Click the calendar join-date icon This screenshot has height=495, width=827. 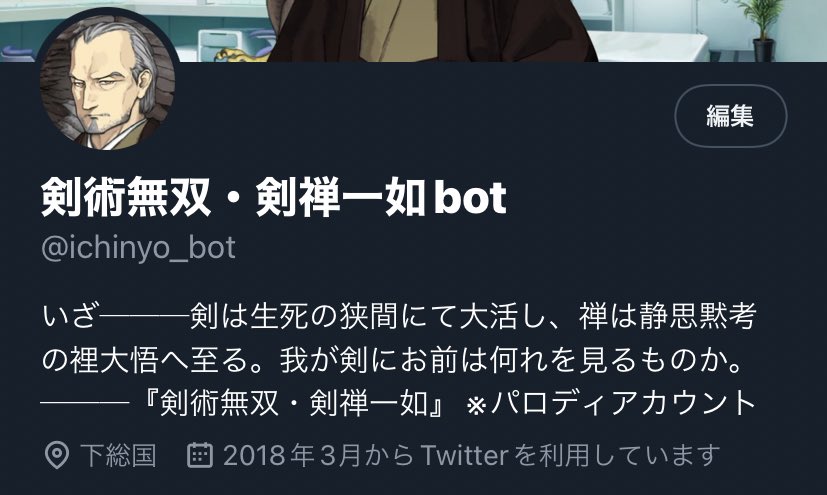pyautogui.click(x=200, y=455)
